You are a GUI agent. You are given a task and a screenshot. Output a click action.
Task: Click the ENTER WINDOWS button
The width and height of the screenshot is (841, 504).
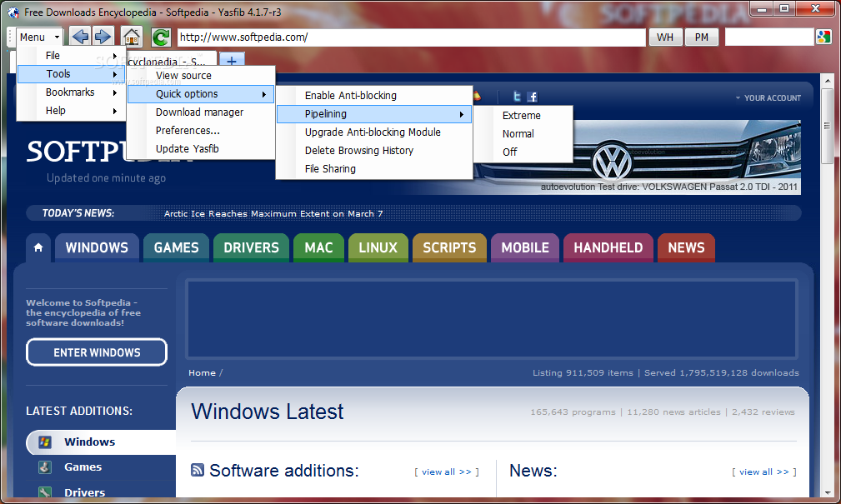[97, 352]
